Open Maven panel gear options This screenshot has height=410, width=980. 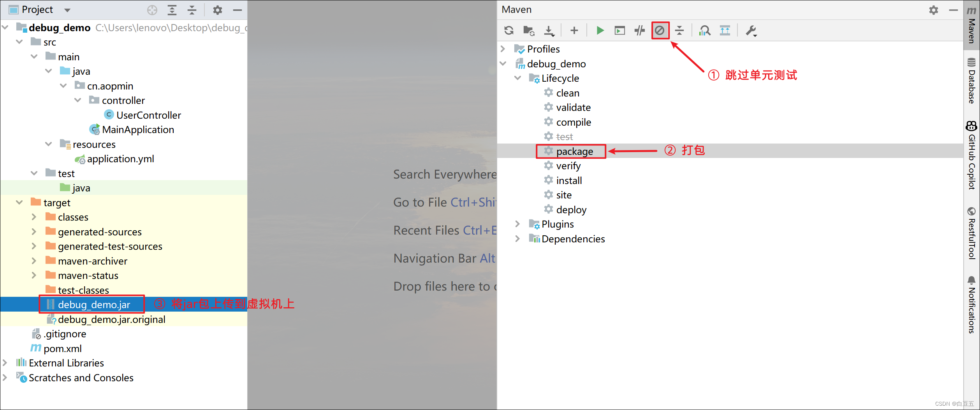tap(933, 10)
